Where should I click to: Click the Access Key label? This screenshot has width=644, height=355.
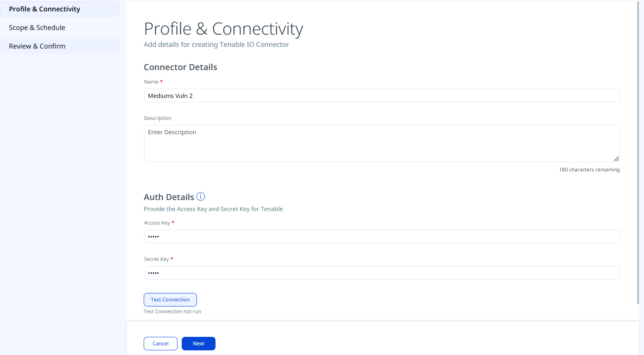[157, 223]
